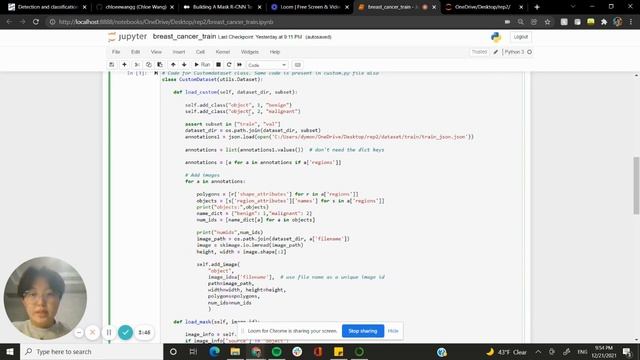Image resolution: width=640 pixels, height=360 pixels.
Task: Open the Chrome profile avatar
Action: coord(618,22)
